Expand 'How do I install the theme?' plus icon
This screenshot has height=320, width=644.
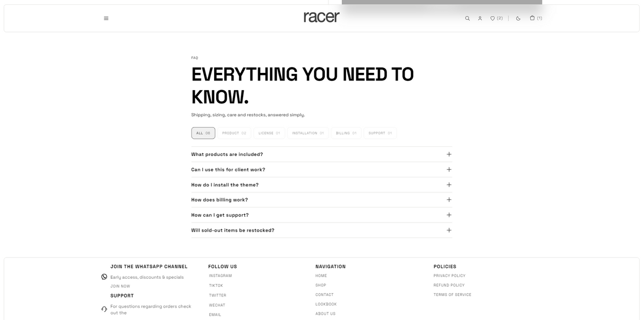tap(449, 184)
